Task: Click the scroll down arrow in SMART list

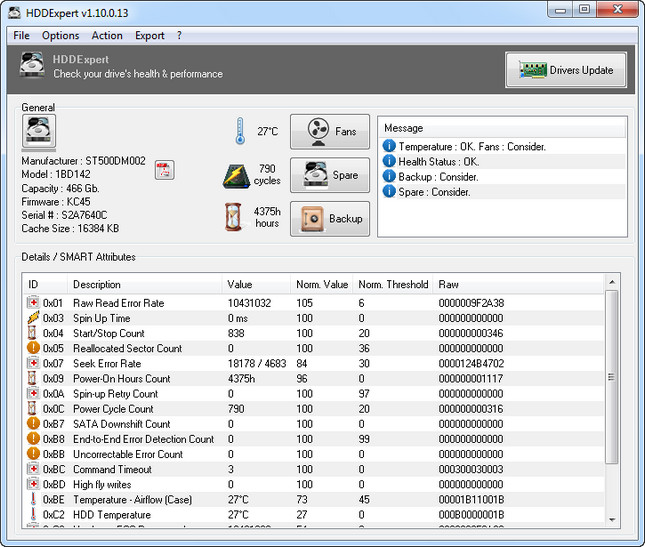Action: [611, 518]
